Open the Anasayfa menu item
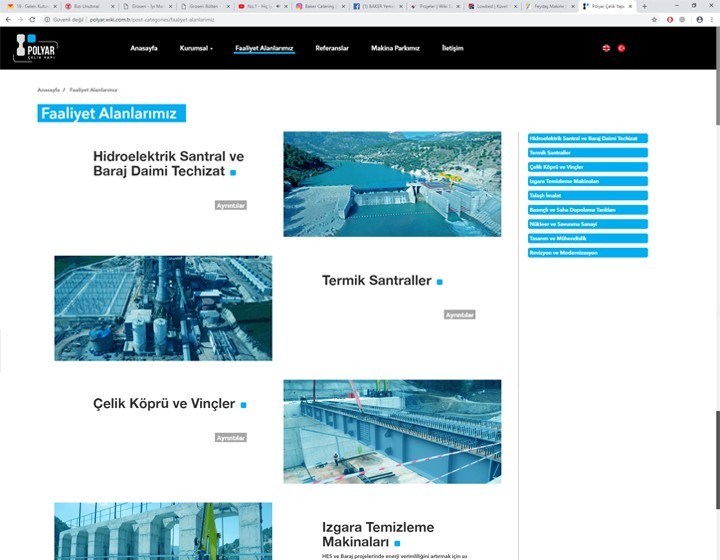720x560 pixels. (x=144, y=48)
